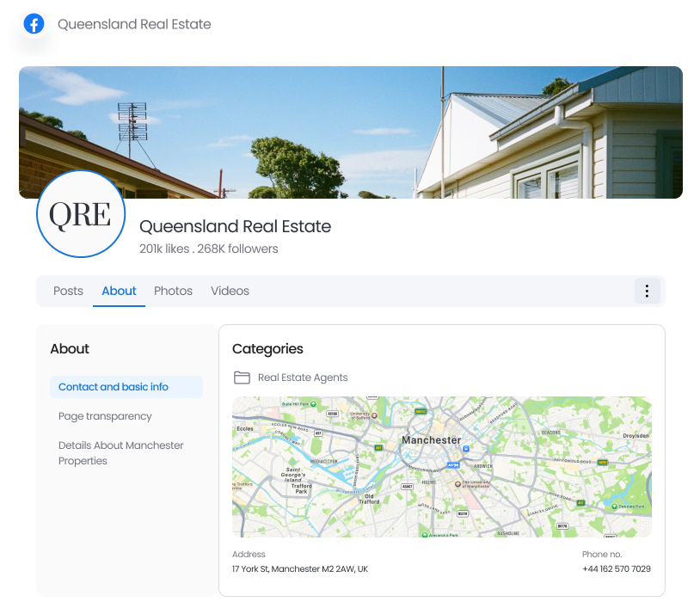Viewport: 700px width, 608px height.
Task: Open the three-dot more options menu
Action: coord(647,291)
